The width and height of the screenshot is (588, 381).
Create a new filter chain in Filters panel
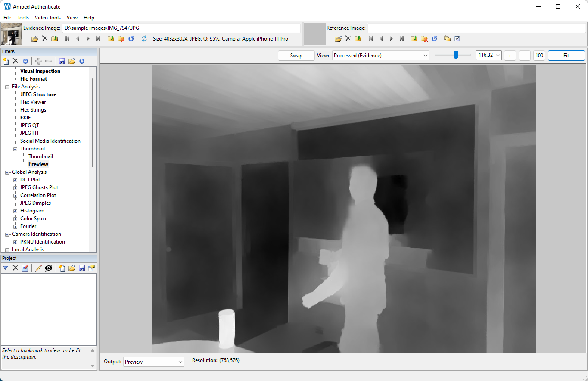pyautogui.click(x=6, y=61)
